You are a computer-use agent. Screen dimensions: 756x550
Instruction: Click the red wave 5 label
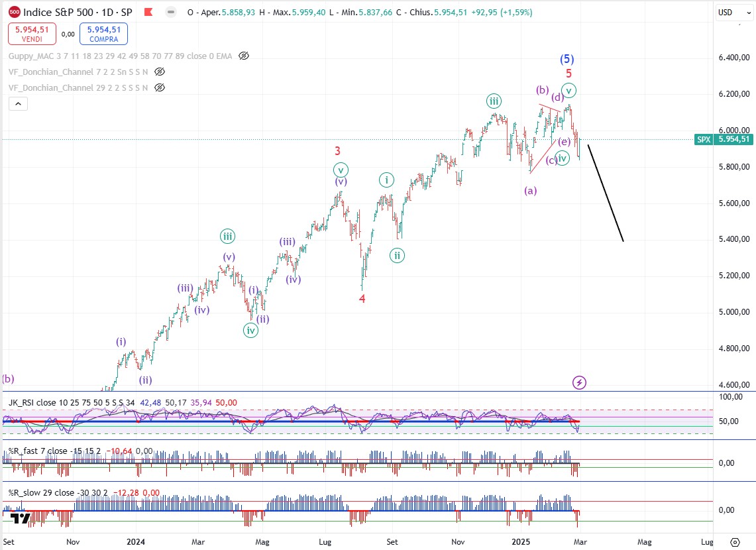569,74
